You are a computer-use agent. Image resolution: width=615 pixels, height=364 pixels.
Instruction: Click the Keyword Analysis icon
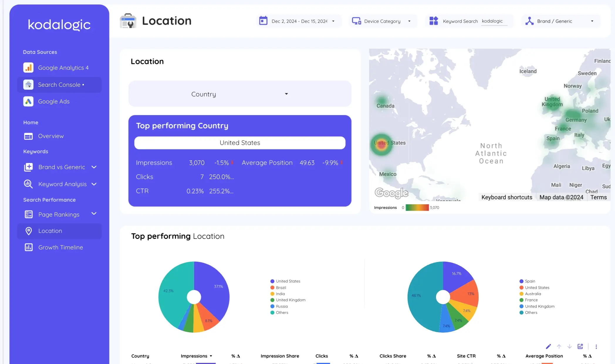pos(28,184)
